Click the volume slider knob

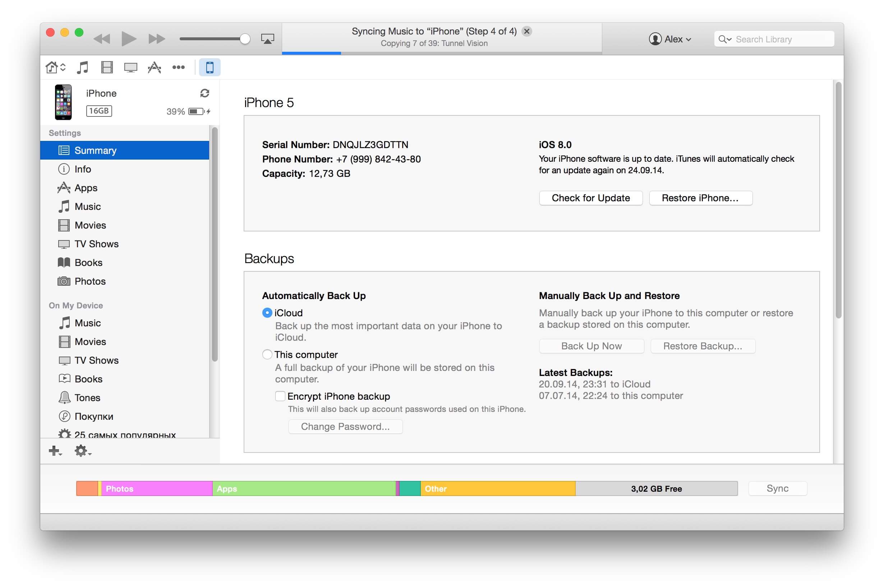click(245, 38)
